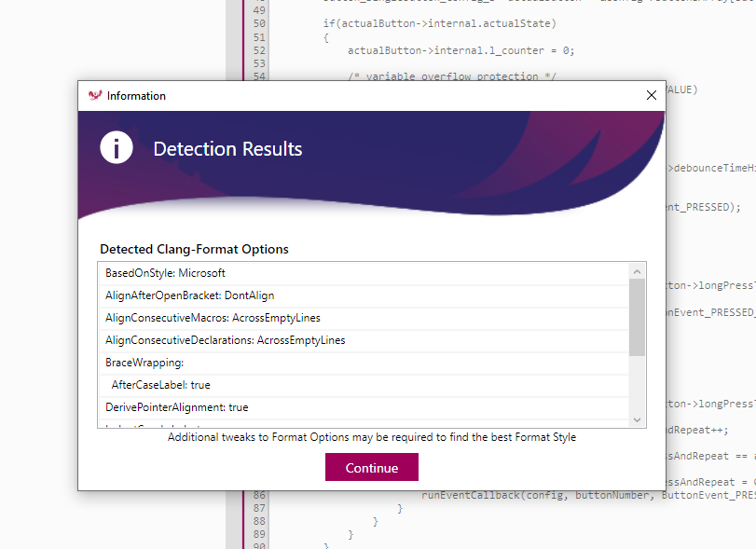756x549 pixels.
Task: Click the Continue button
Action: 371,468
